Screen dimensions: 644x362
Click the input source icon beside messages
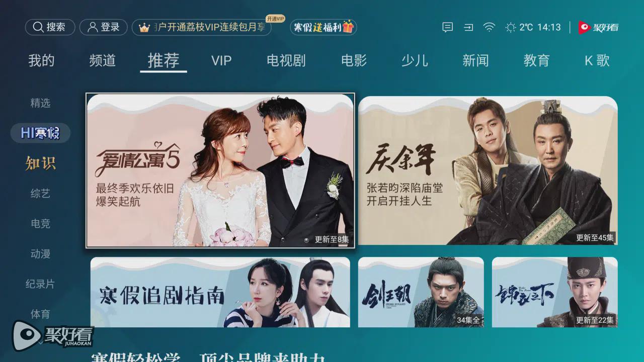(x=468, y=27)
